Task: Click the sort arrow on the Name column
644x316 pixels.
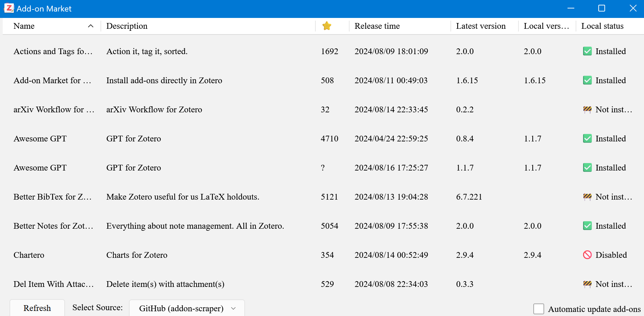Action: [91, 26]
